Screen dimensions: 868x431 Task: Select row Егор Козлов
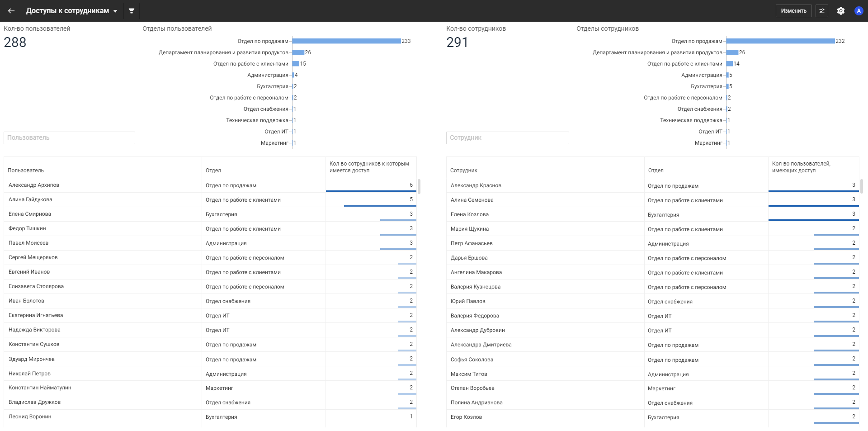(652, 417)
